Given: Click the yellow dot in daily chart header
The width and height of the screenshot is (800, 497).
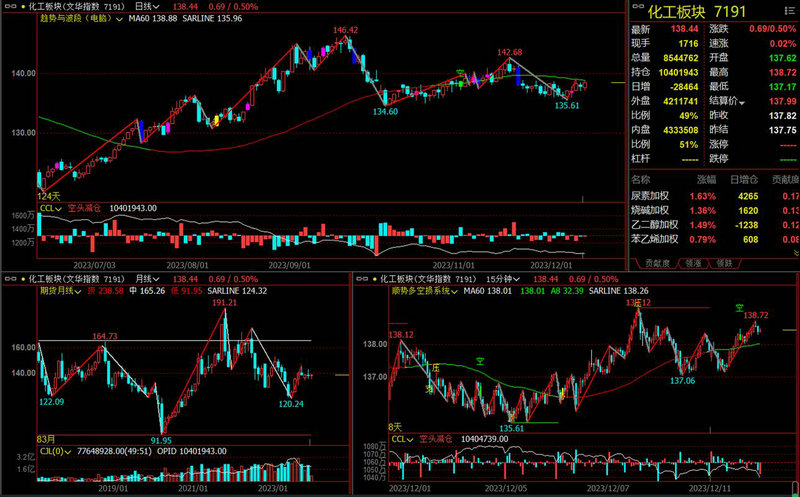Looking at the screenshot, I should pos(22,7).
